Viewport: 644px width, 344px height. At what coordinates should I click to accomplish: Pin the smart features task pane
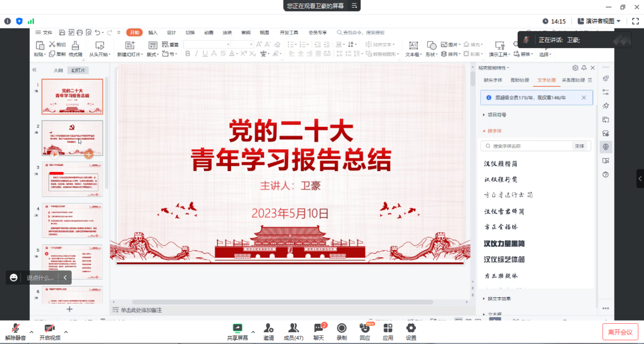point(584,68)
